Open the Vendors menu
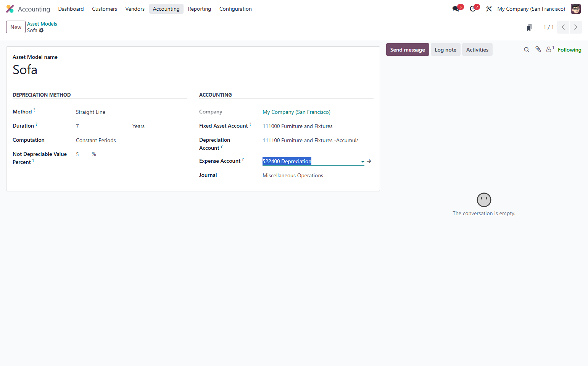This screenshot has height=366, width=588. click(135, 9)
